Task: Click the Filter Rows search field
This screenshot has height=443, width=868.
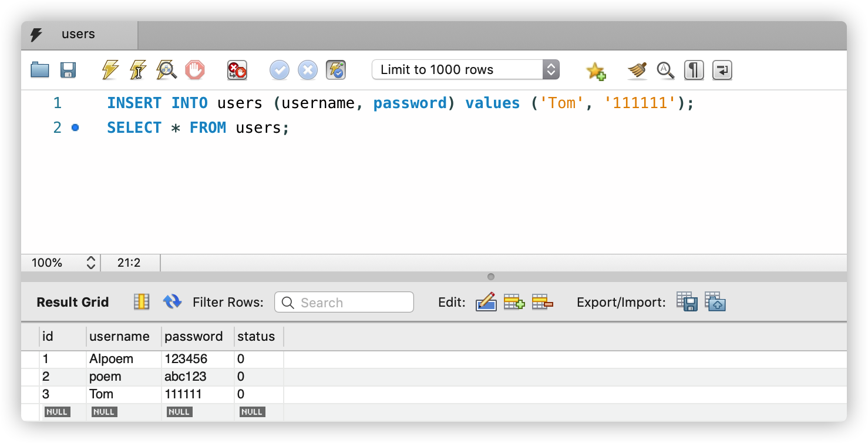Action: (x=344, y=303)
